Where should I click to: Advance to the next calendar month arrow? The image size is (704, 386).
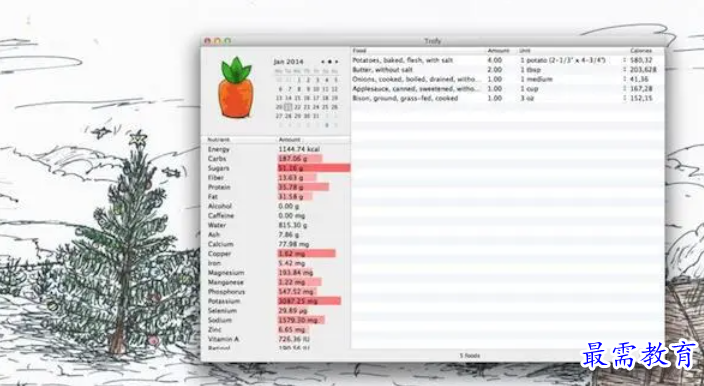(337, 61)
